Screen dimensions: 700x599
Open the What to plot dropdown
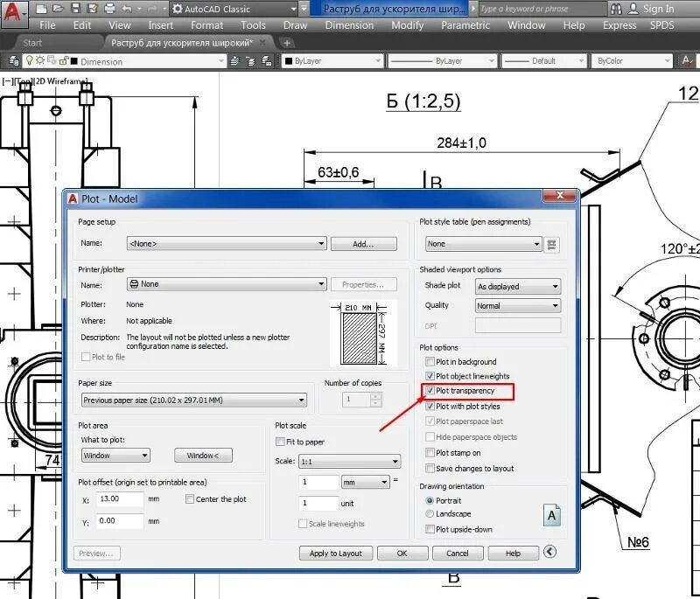point(116,456)
